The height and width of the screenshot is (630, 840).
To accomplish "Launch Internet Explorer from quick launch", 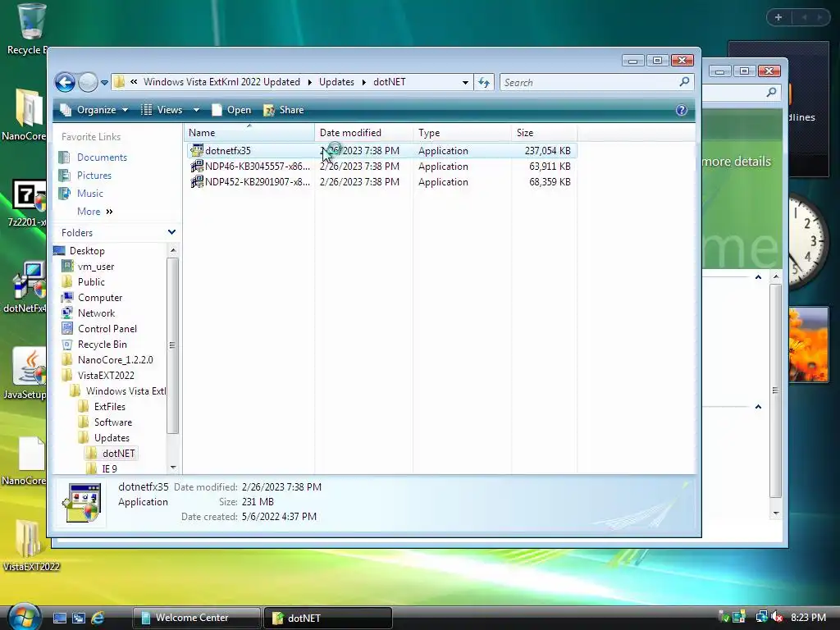I will (x=98, y=619).
